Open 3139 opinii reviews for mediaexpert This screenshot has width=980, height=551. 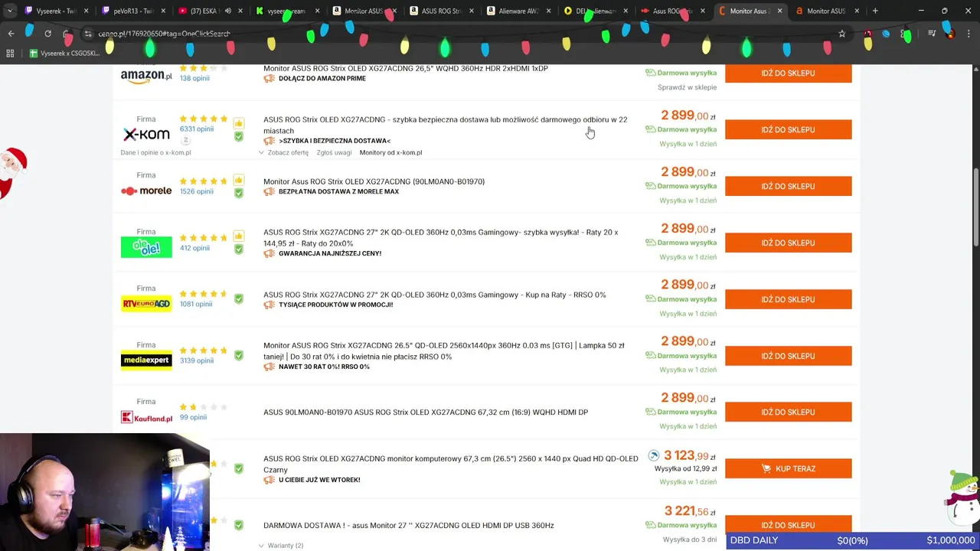197,360
